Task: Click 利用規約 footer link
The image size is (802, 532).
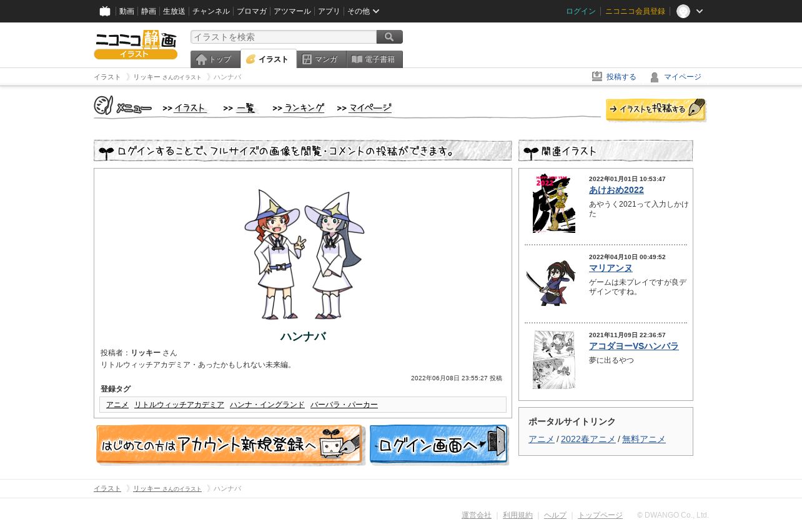Action: pyautogui.click(x=518, y=515)
